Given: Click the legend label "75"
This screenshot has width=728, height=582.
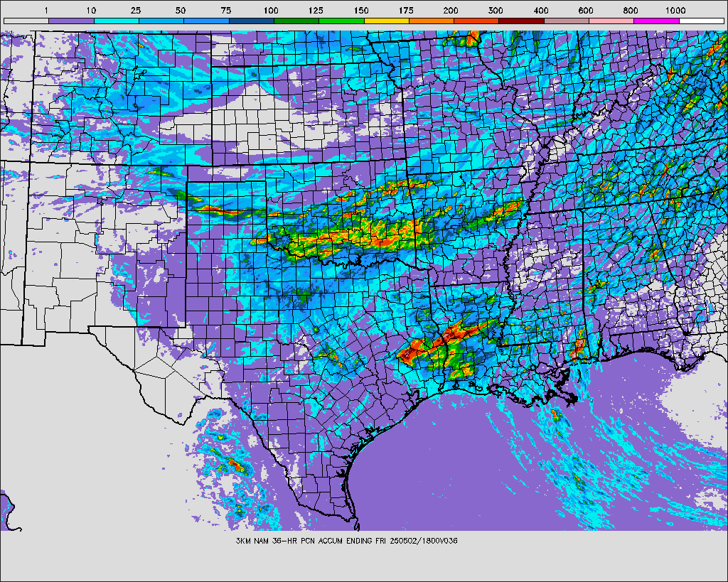Looking at the screenshot, I should 225,11.
